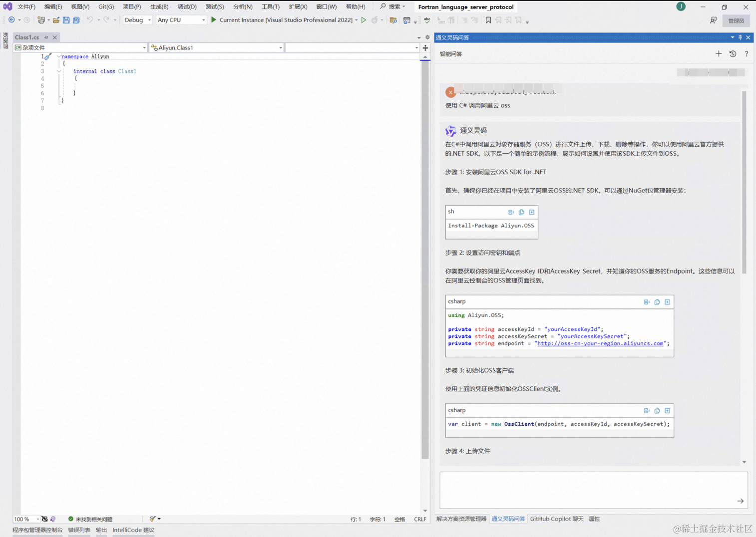
Task: Click the help question mark icon
Action: [x=747, y=54]
